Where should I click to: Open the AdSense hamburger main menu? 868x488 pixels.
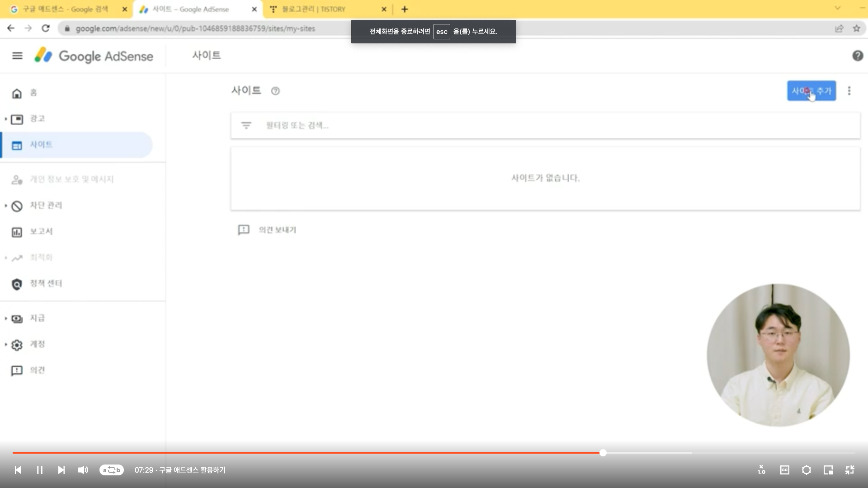tap(17, 56)
